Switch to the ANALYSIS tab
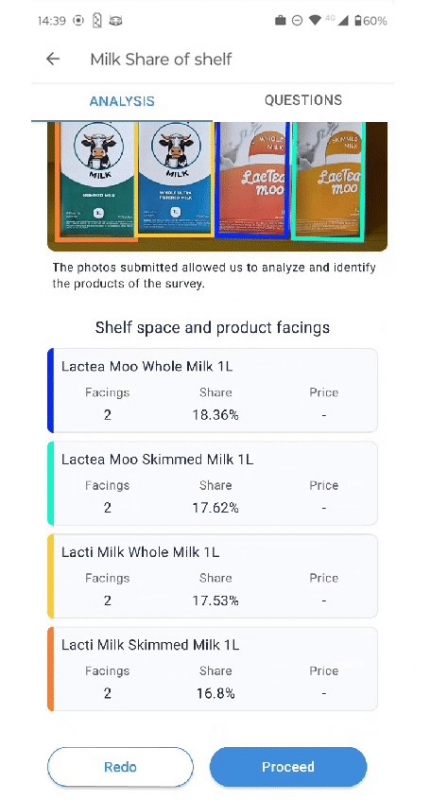 [122, 101]
